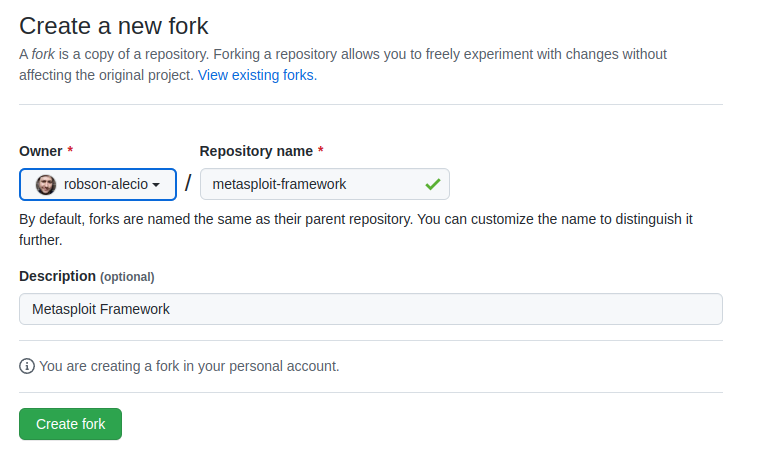Viewport: 759px width, 456px height.
Task: Click the personal account fork notice text
Action: click(x=189, y=366)
